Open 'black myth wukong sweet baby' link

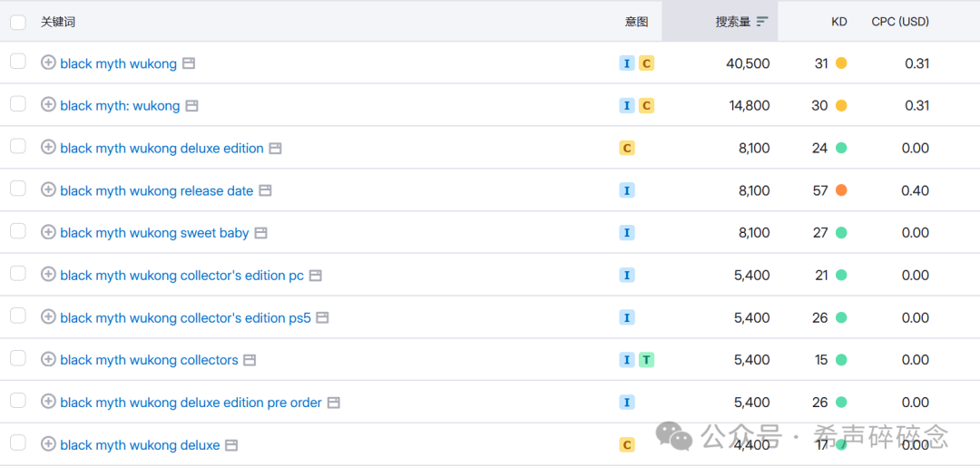[x=154, y=233]
